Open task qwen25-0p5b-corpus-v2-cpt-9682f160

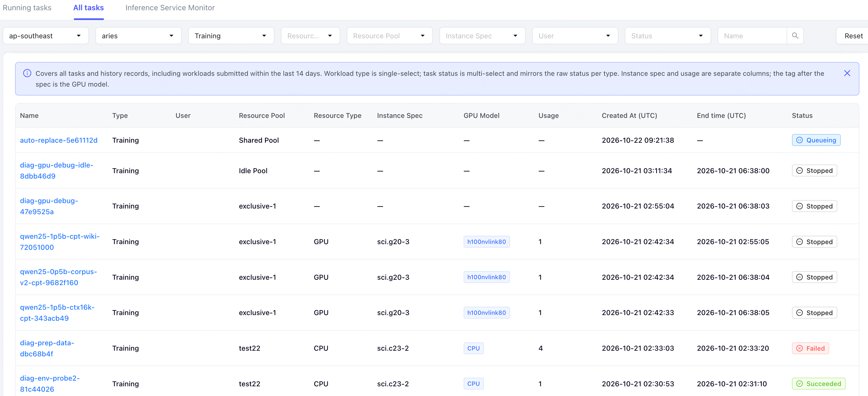click(58, 277)
